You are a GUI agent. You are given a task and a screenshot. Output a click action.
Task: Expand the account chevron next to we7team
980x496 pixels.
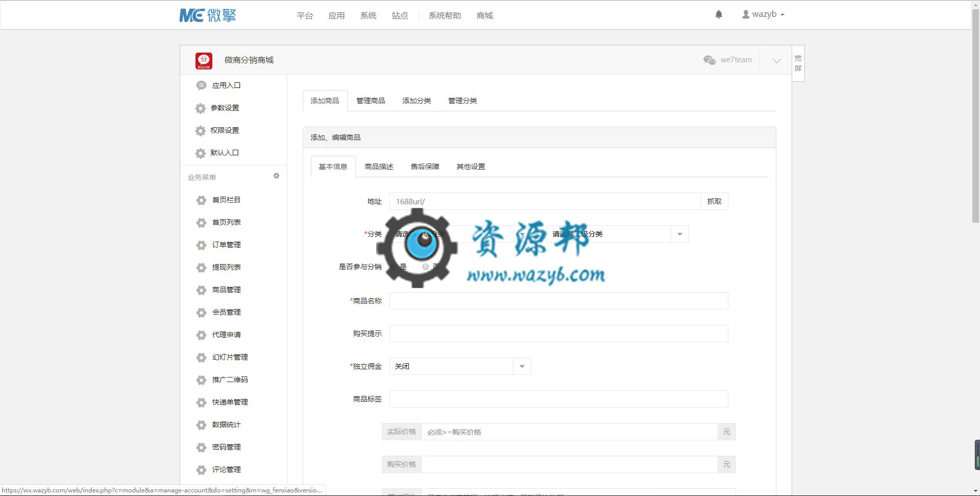776,60
